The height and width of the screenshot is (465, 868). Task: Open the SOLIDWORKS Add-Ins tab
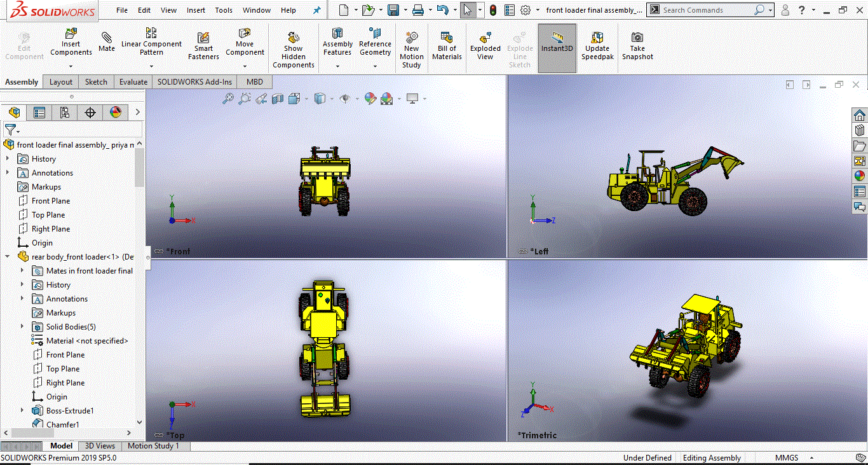point(194,82)
